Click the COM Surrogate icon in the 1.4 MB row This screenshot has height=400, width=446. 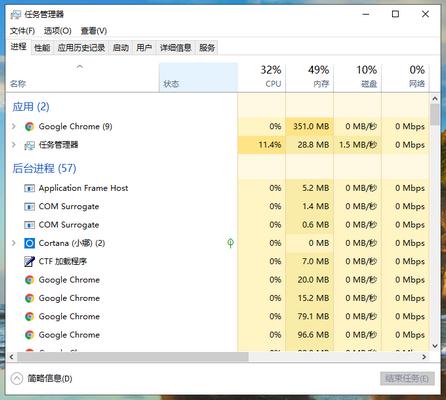pos(29,207)
